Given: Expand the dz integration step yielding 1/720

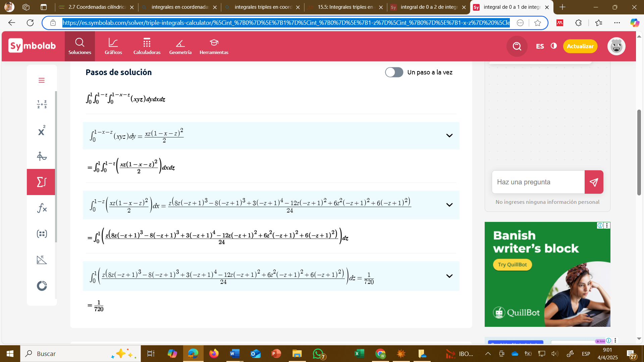Looking at the screenshot, I should click(x=449, y=276).
